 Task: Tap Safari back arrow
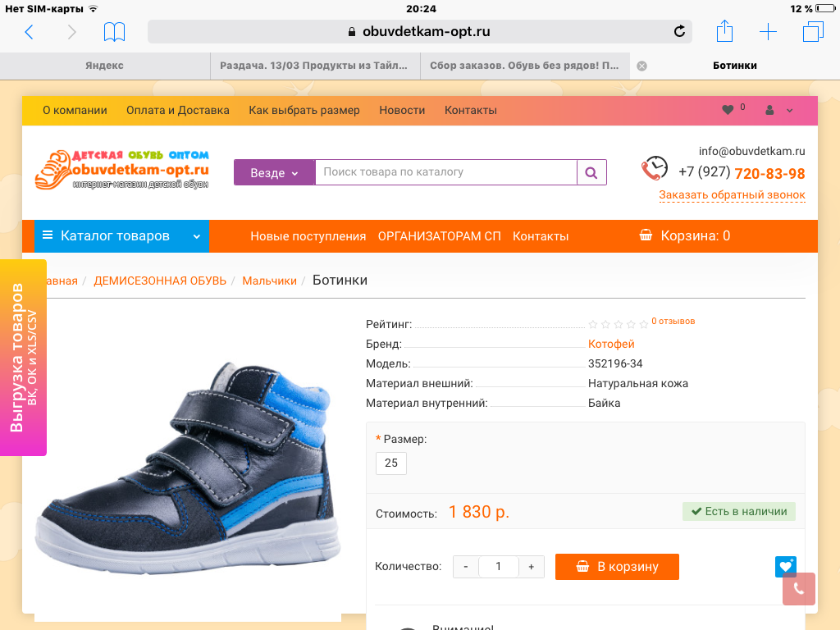click(30, 32)
